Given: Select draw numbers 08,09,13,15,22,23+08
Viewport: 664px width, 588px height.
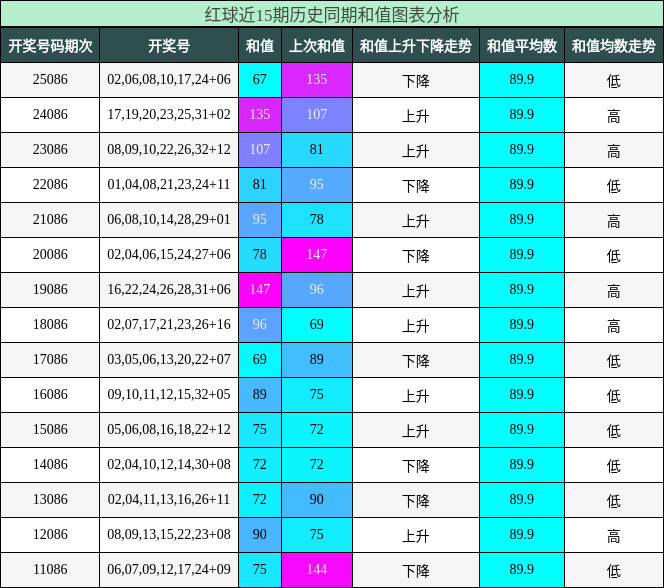Looking at the screenshot, I should tap(169, 534).
